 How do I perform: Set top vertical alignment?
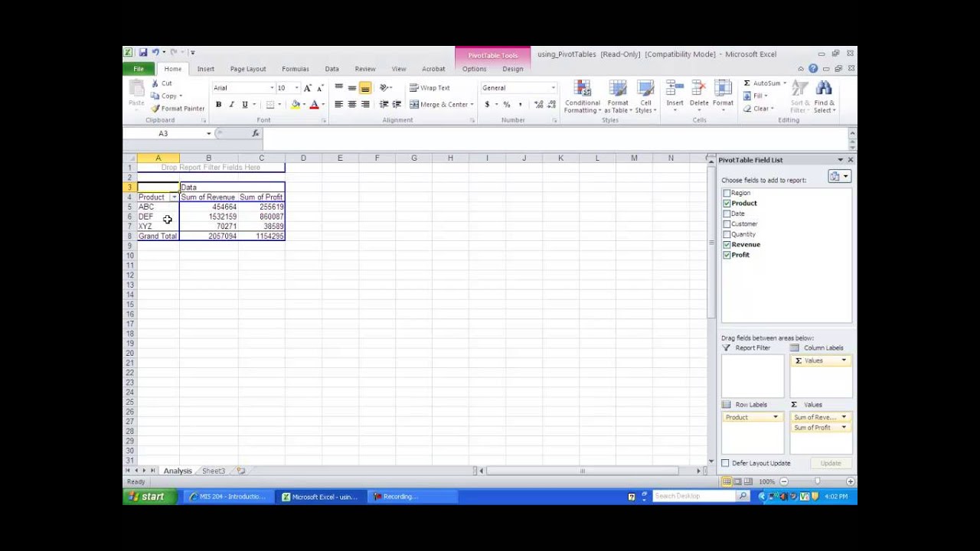pyautogui.click(x=338, y=88)
